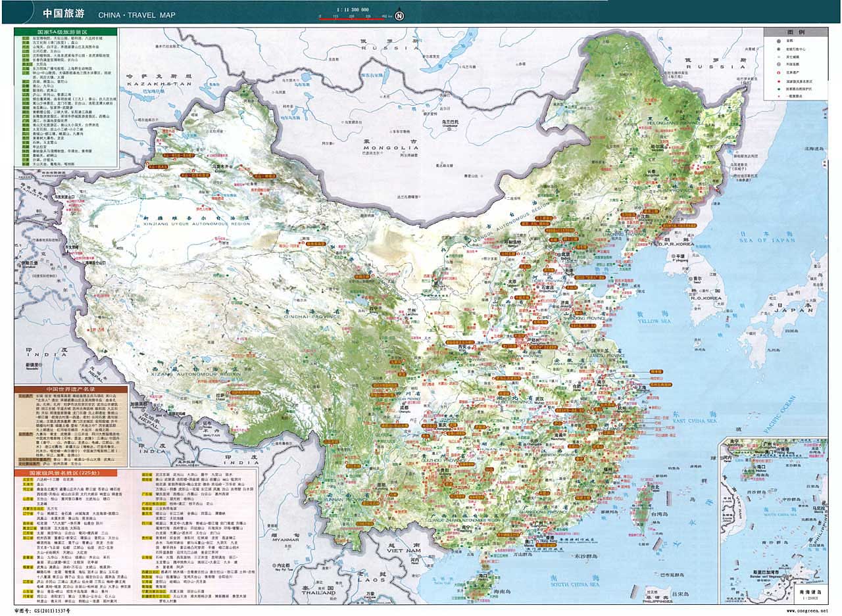
Task: Click the 中国世界遗产名录 panel header
Action: [x=71, y=390]
